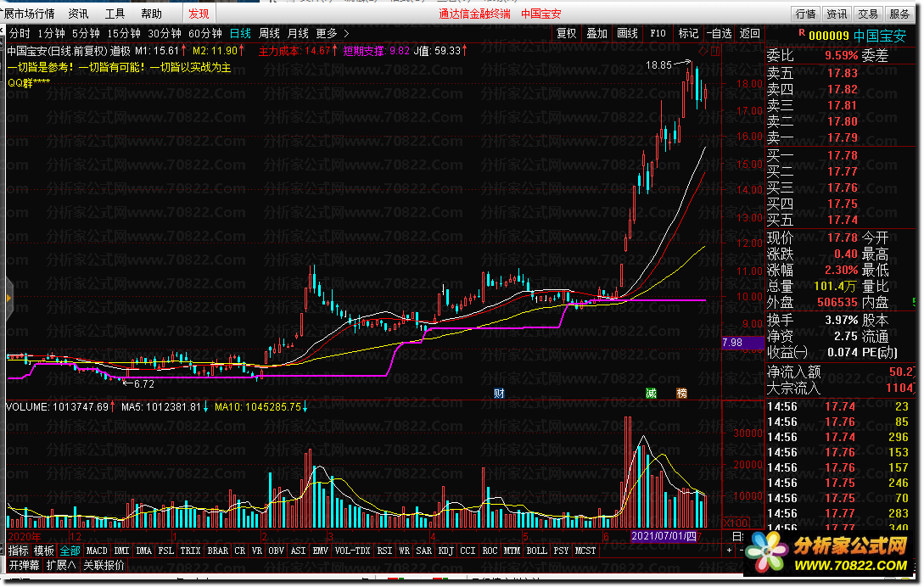The image size is (924, 587).
Task: Click the 复权 button
Action: [566, 34]
